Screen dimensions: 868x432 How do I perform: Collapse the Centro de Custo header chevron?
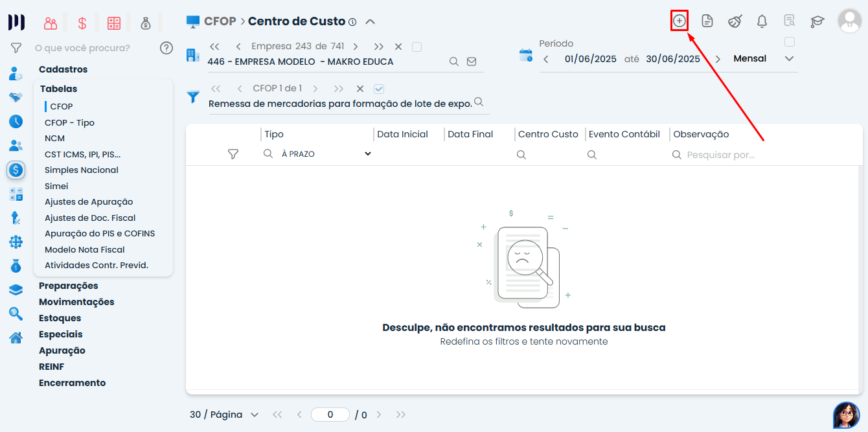coord(370,21)
